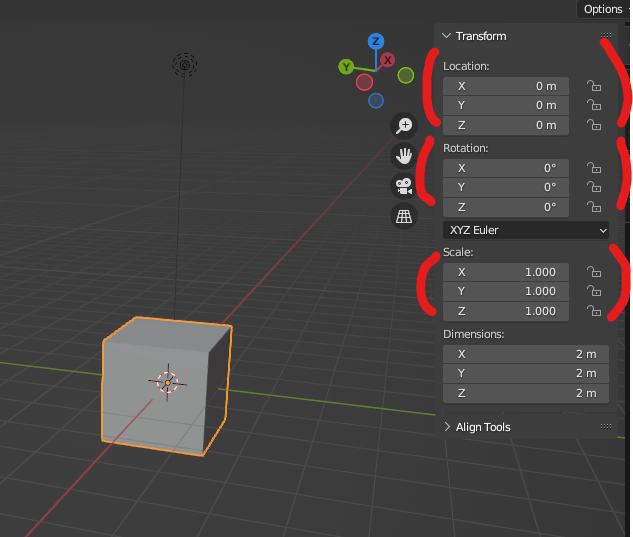Switch perspective/orthographic grid icon
Image resolution: width=633 pixels, height=537 pixels.
coord(404,216)
